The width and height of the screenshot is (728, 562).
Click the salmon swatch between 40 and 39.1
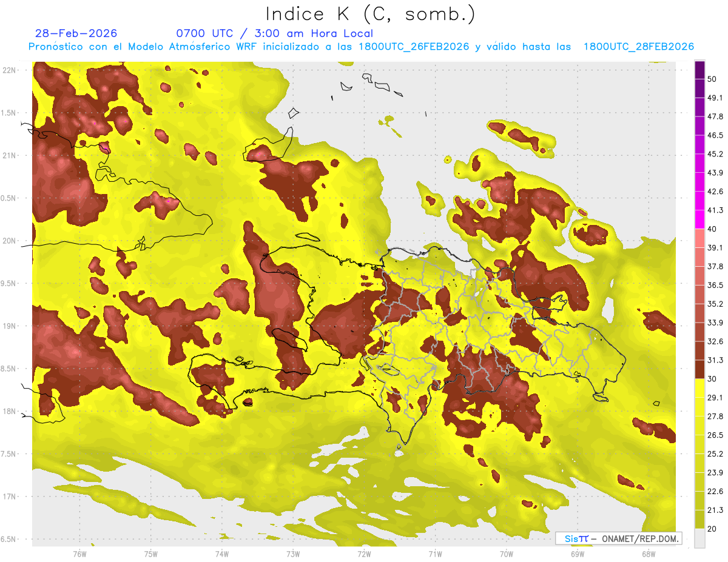coord(699,238)
